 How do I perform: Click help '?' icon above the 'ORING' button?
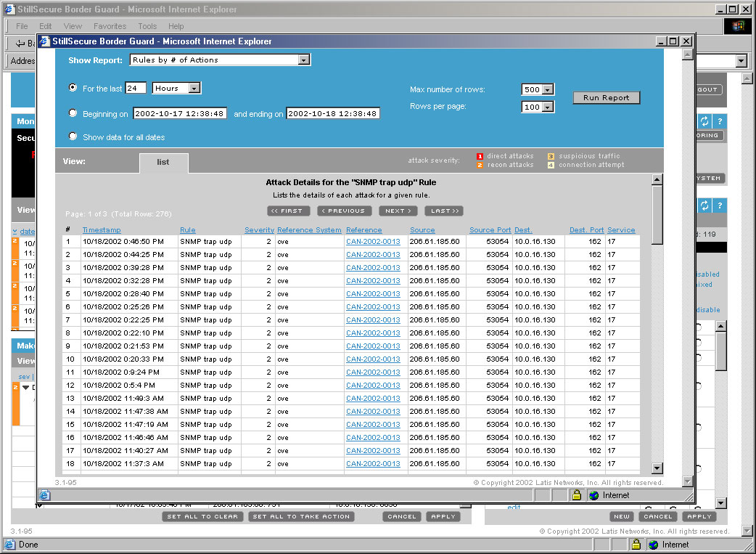719,121
